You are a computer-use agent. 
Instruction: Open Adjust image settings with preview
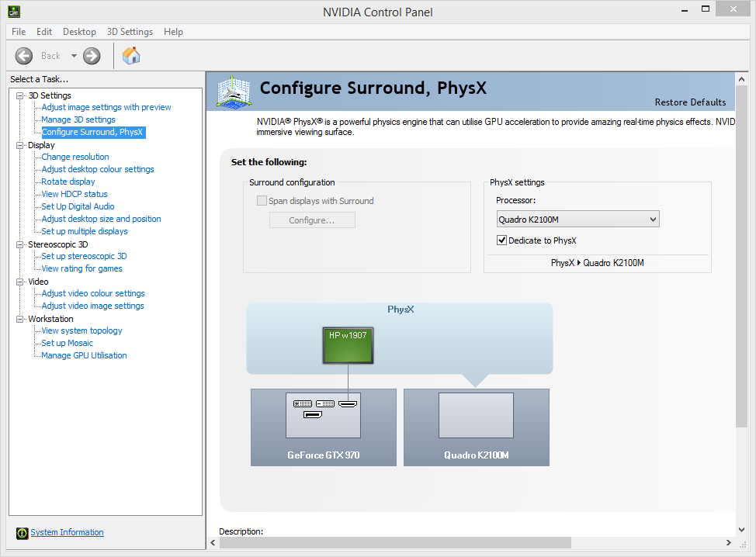pyautogui.click(x=106, y=107)
